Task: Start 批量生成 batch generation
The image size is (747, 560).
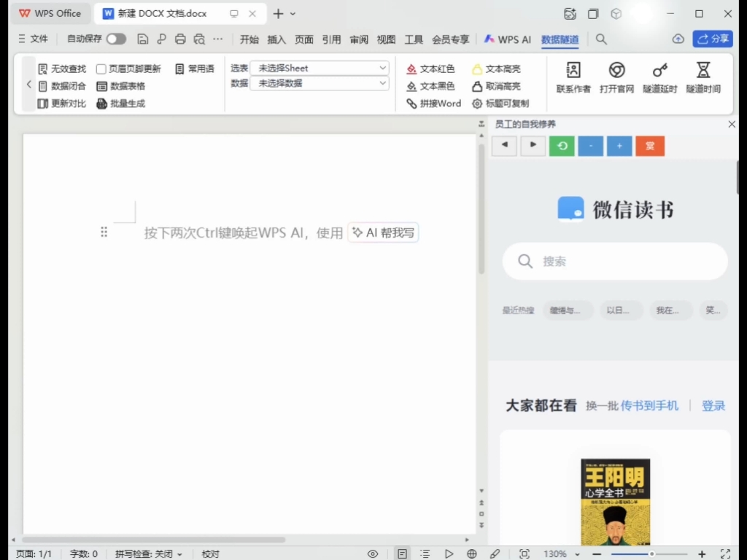Action: (x=121, y=104)
